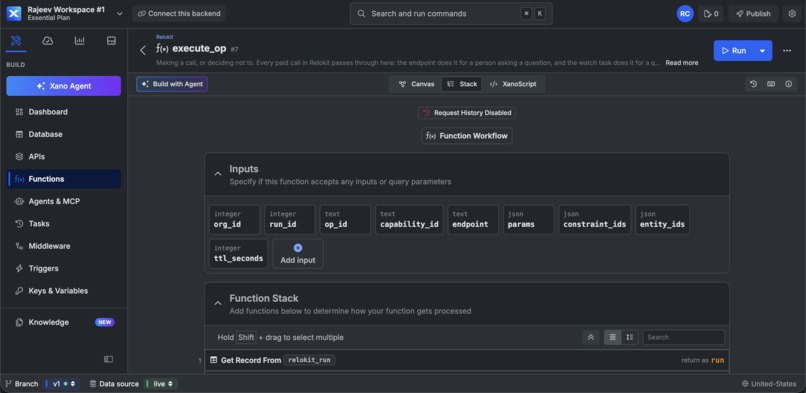The width and height of the screenshot is (806, 393).
Task: Open Knowledge section in sidebar
Action: pos(64,322)
